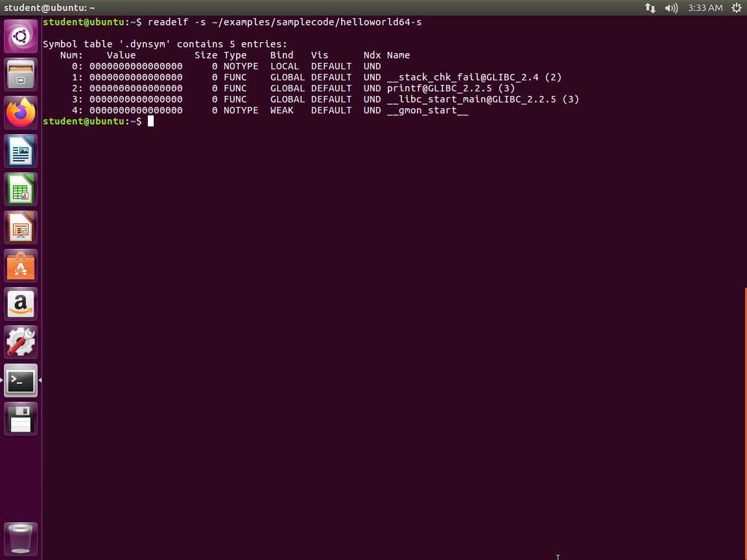The image size is (747, 560).
Task: Launch LibreOffice Impress
Action: (x=21, y=227)
